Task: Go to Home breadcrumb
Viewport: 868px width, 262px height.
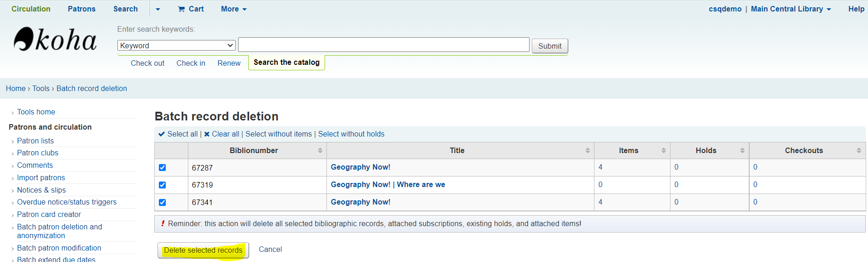Action: (x=16, y=88)
